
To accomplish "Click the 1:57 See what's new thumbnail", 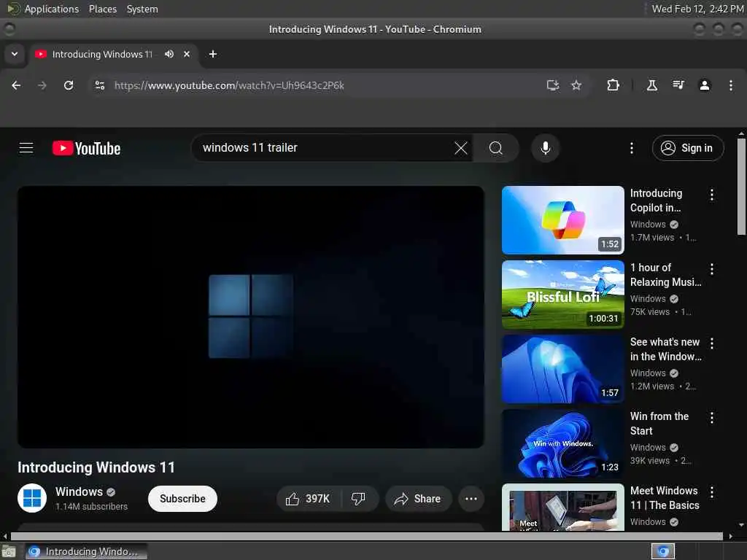I will 562,368.
